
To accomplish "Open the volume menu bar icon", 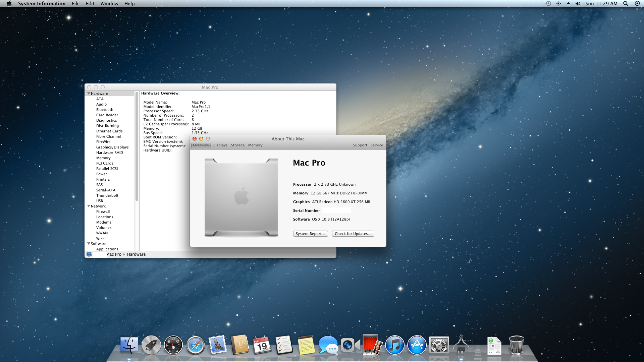I will [578, 4].
